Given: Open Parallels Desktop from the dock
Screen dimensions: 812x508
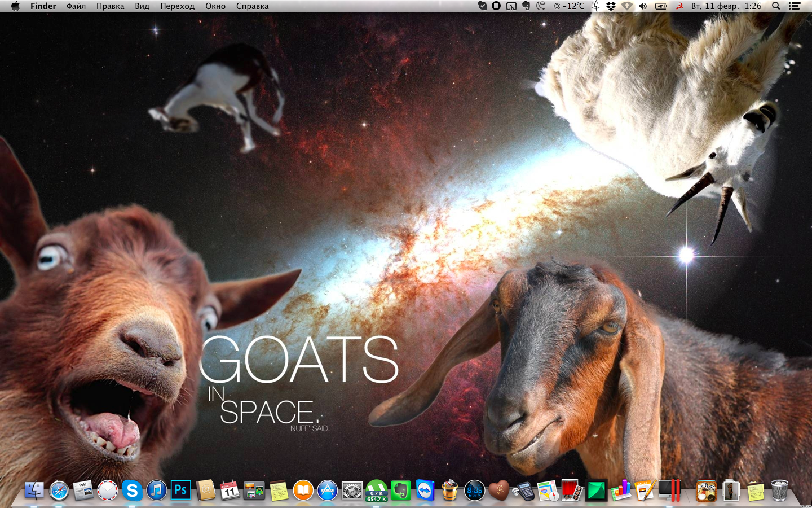Looking at the screenshot, I should pyautogui.click(x=670, y=491).
